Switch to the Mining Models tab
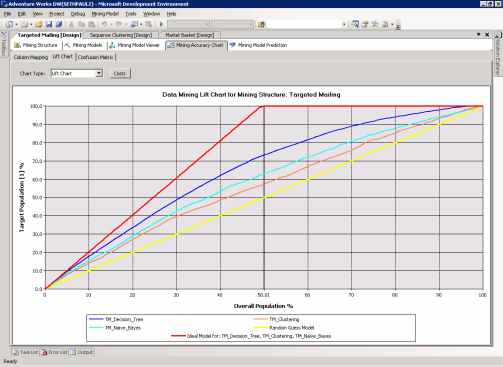 coord(84,45)
